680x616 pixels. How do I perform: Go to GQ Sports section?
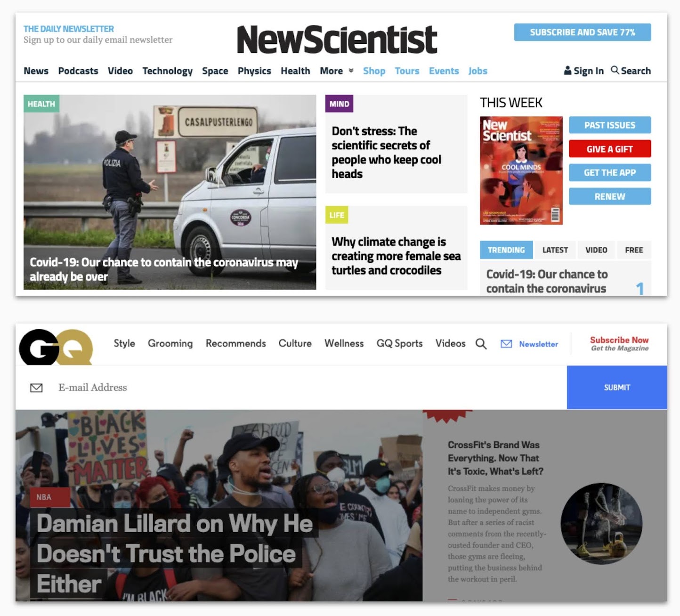click(399, 343)
